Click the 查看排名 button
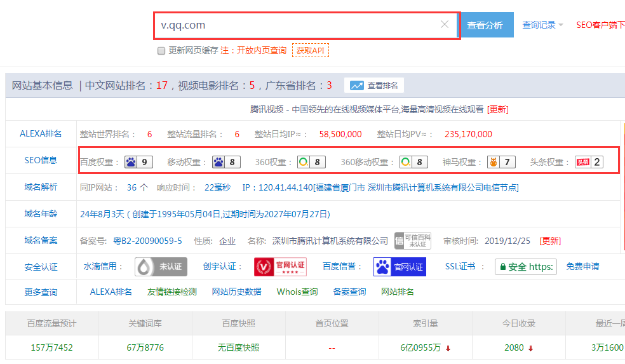 pos(374,86)
